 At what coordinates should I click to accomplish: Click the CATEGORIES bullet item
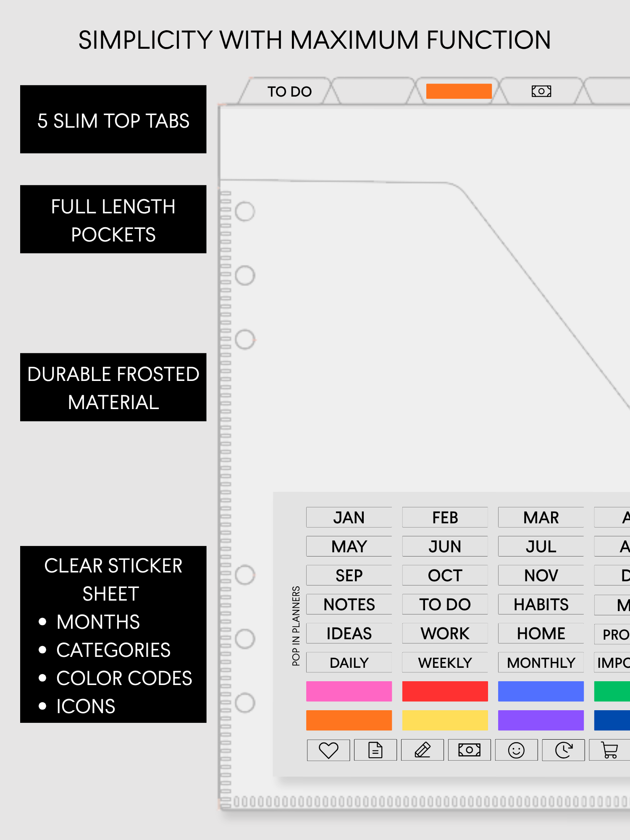click(105, 650)
